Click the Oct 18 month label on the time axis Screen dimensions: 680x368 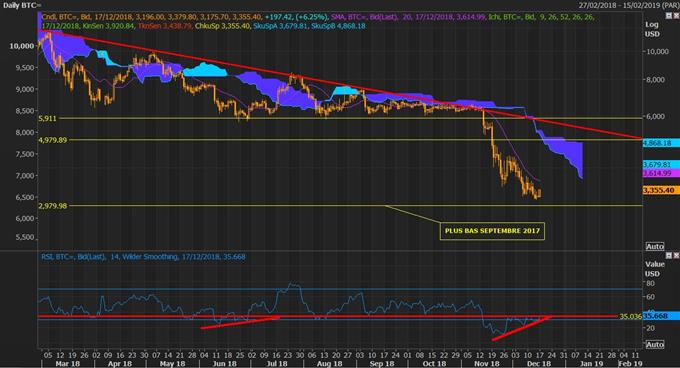pyautogui.click(x=434, y=363)
